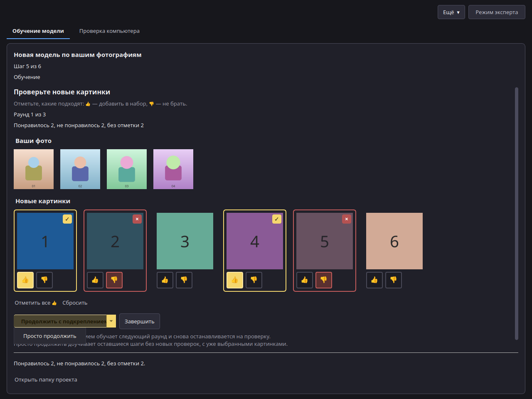This screenshot has width=532, height=399.
Task: Open the "Ещё" dropdown
Action: (x=451, y=12)
